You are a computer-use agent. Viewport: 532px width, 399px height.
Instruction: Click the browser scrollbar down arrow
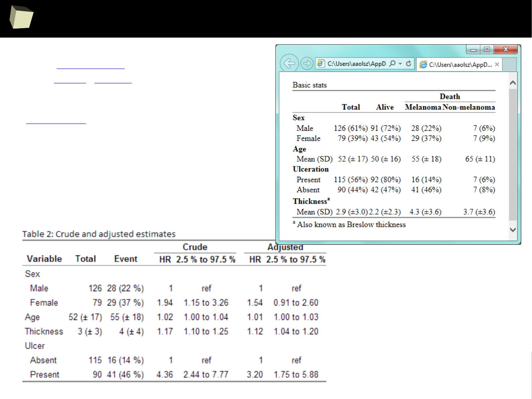point(513,230)
